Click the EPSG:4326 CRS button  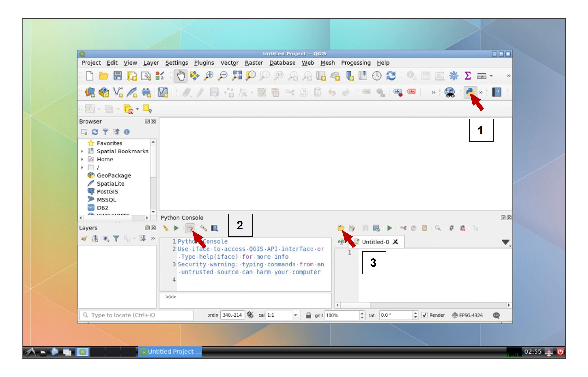[x=467, y=315]
